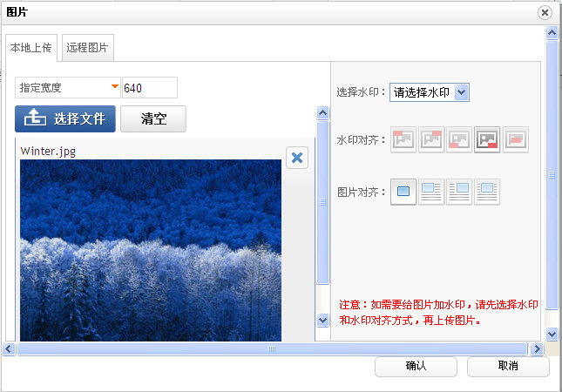Set watermark alignment to bottom-left
Screen dimensions: 562x392
(458, 139)
